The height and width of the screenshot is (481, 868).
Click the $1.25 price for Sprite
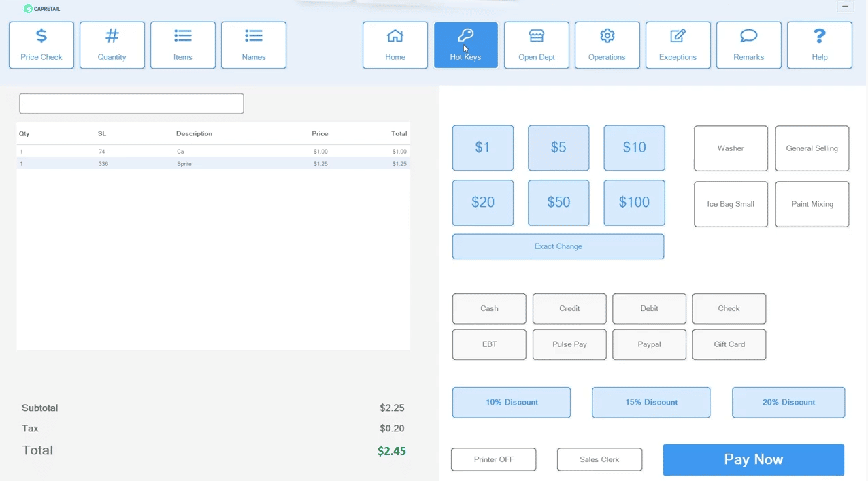pyautogui.click(x=320, y=164)
